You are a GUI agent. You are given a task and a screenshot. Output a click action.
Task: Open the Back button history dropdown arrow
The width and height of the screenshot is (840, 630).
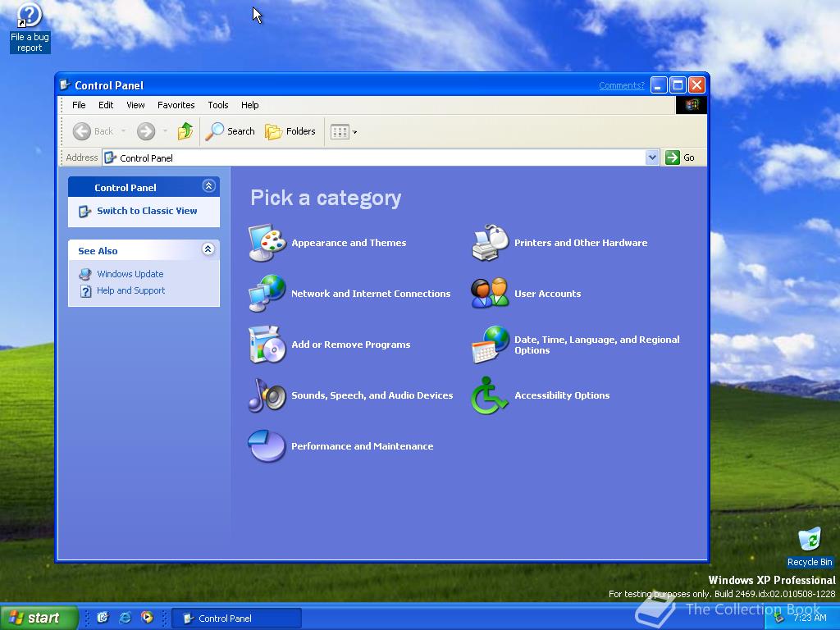pos(123,131)
